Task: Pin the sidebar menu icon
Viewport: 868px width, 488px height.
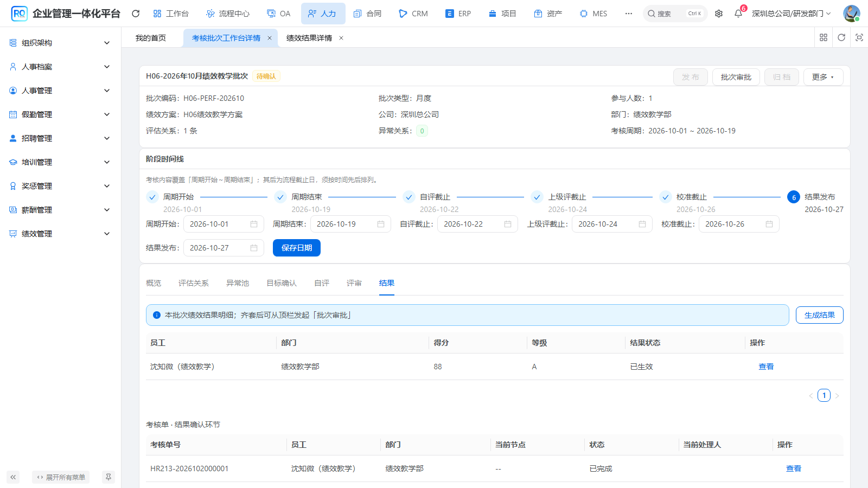Action: click(108, 477)
